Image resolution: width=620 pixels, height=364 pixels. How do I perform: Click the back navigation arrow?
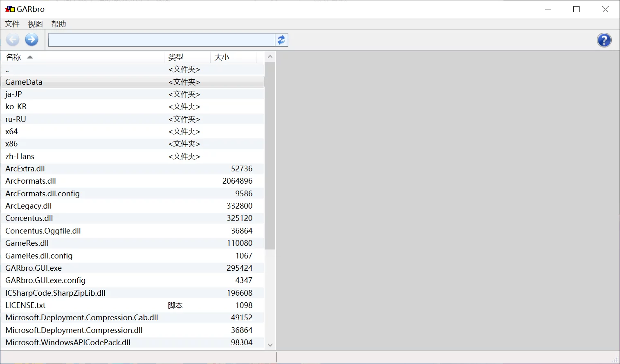13,40
